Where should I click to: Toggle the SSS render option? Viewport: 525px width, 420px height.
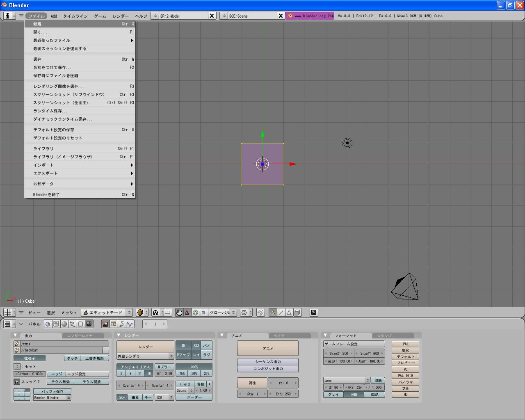click(x=196, y=346)
